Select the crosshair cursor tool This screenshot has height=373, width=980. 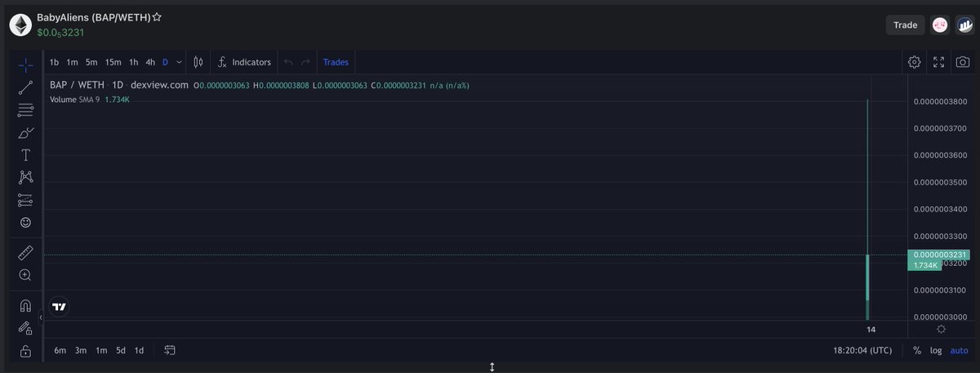coord(25,64)
